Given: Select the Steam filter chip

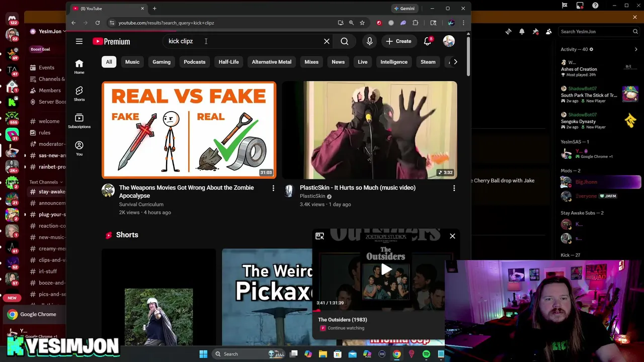Looking at the screenshot, I should click(428, 62).
